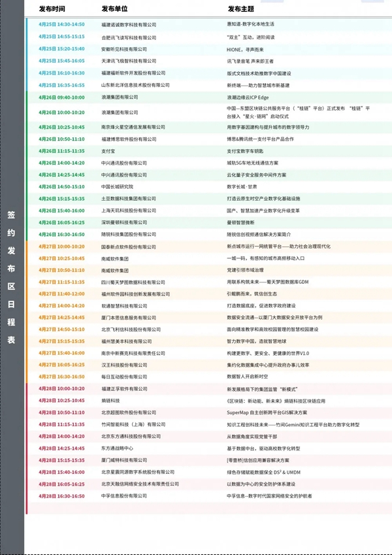
Task: Select the 中国长城研究院 row
Action: [x=118, y=187]
